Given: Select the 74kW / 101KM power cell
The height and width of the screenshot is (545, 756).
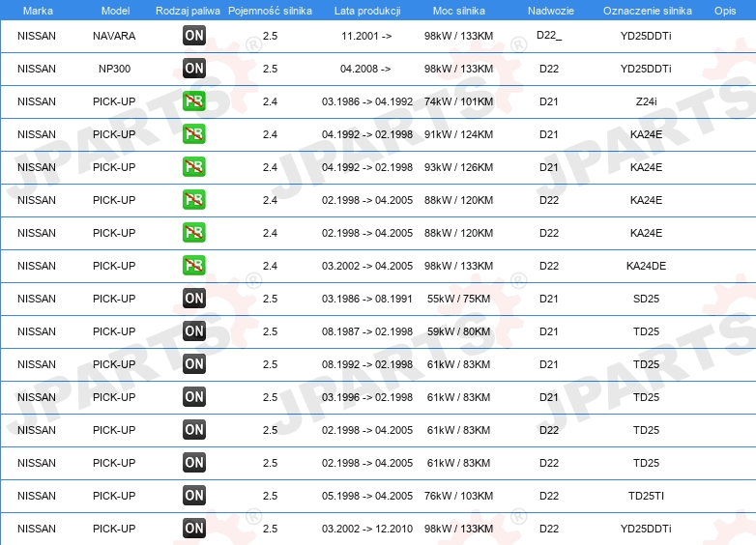Looking at the screenshot, I should click(x=458, y=101).
